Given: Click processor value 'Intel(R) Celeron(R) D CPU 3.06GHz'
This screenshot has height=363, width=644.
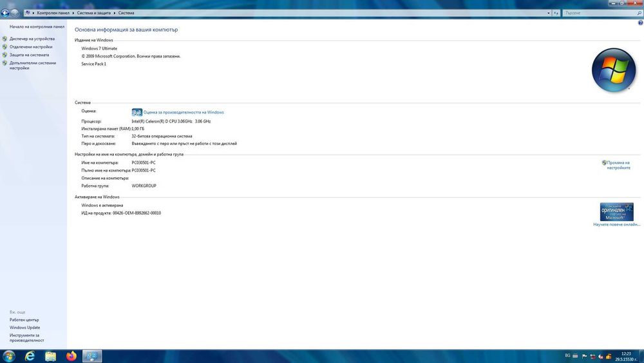Looking at the screenshot, I should pos(162,122).
